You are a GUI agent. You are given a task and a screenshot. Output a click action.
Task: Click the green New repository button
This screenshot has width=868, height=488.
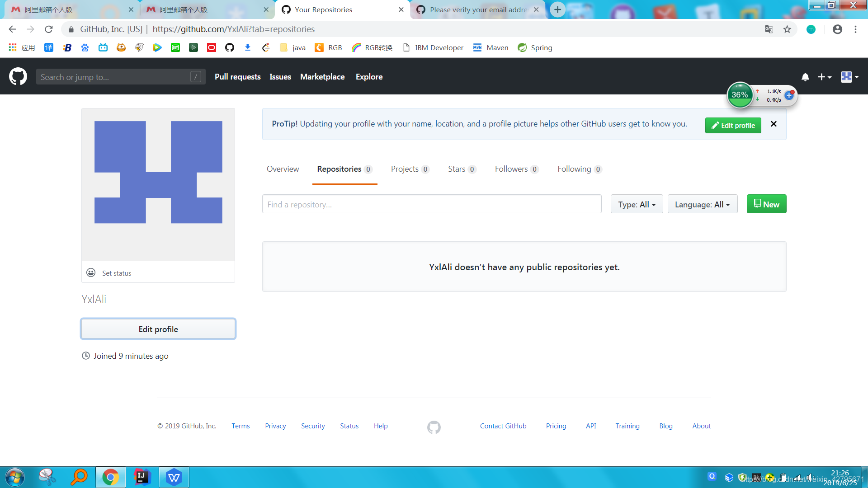(766, 204)
